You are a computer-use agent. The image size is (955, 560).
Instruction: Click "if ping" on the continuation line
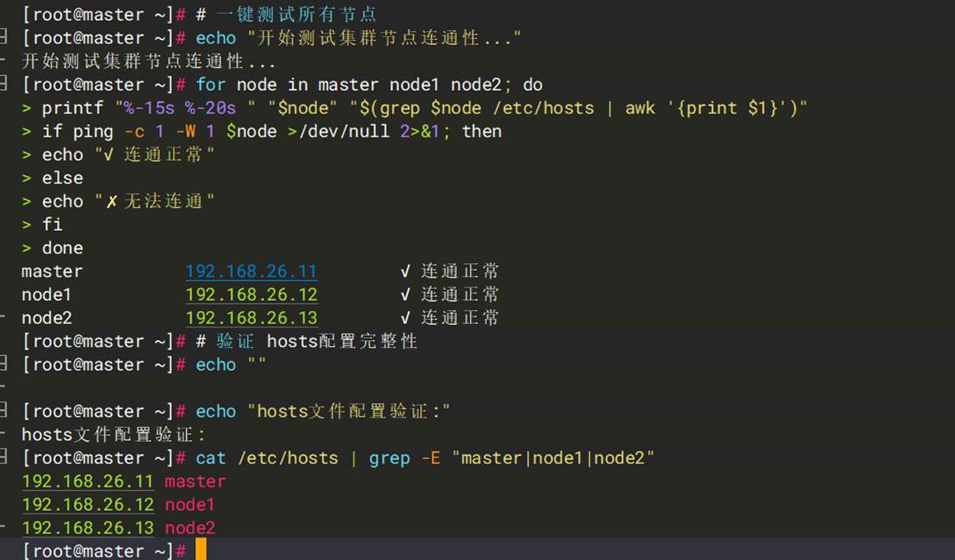tap(78, 132)
